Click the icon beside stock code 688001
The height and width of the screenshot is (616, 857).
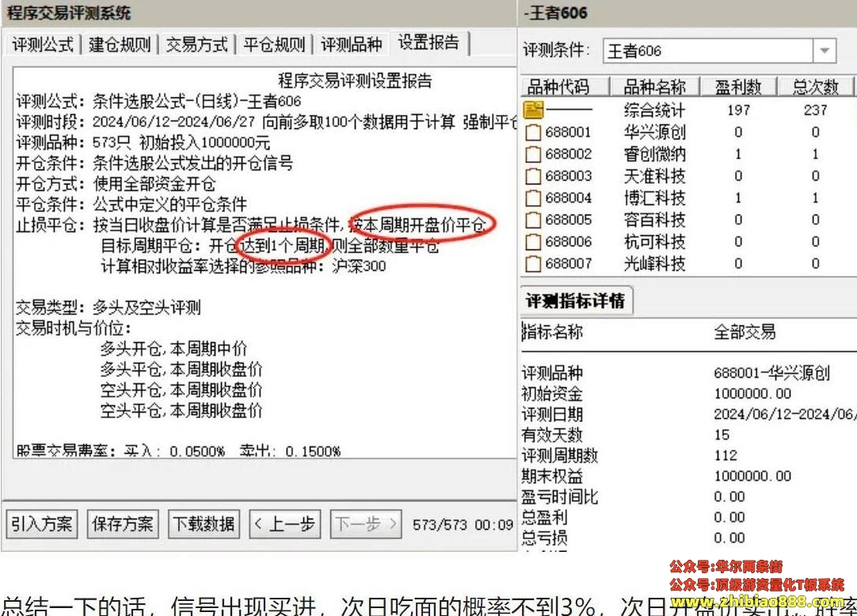point(533,132)
